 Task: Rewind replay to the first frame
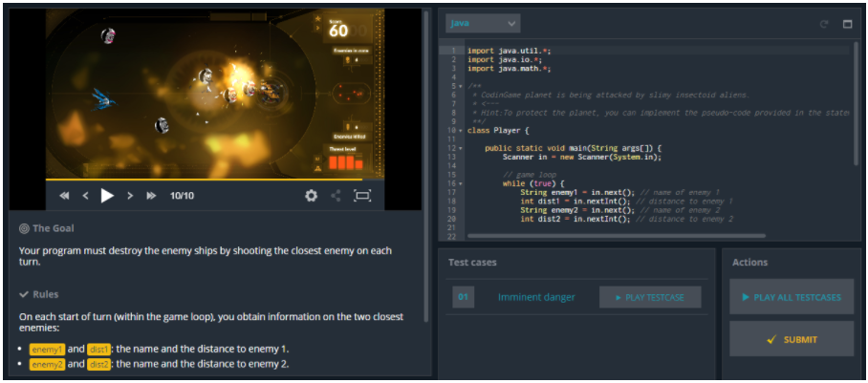coord(64,196)
